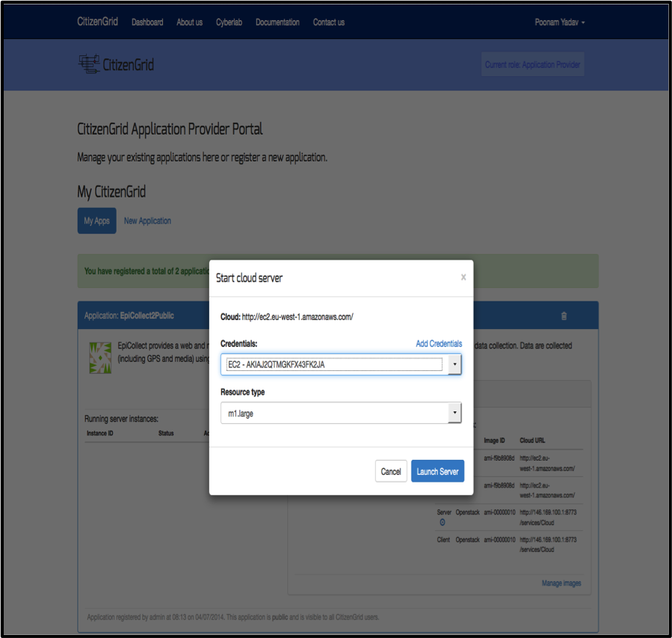Screen dimensions: 672x638
Task: Close the Start cloud server dialog
Action: tap(463, 277)
